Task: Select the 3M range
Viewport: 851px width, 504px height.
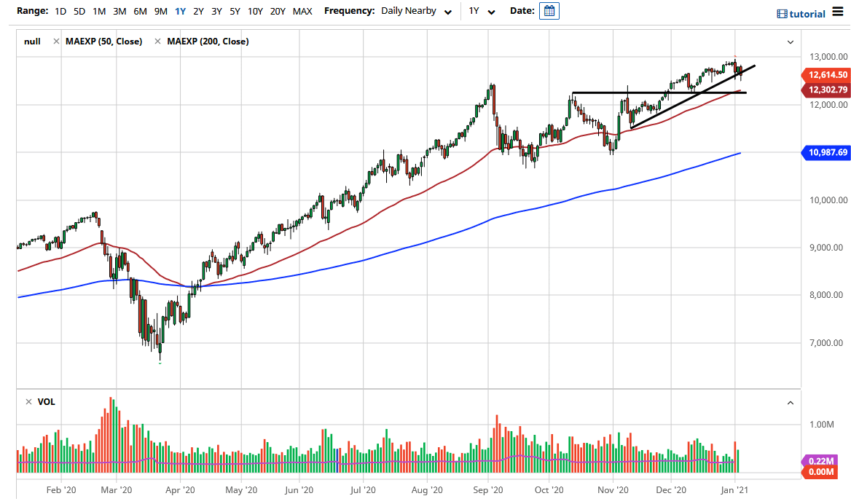Action: point(119,11)
